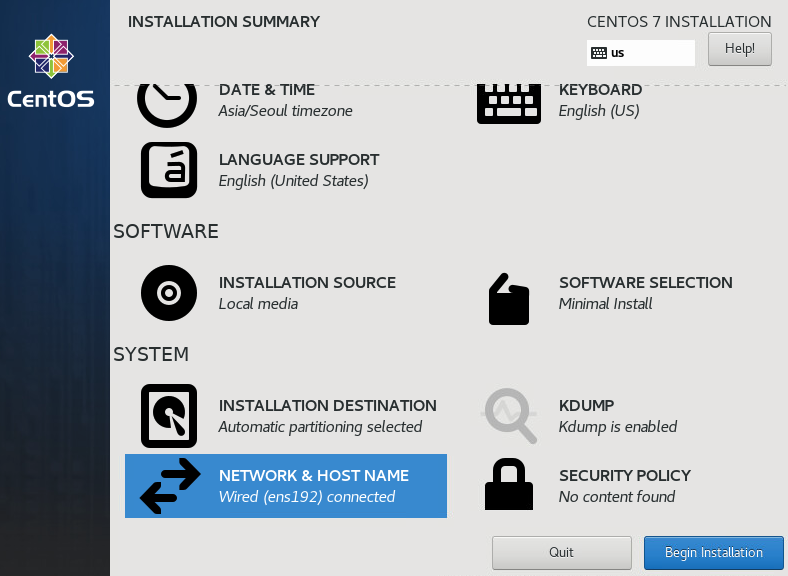Click Kdump is enabled text

pyautogui.click(x=618, y=427)
